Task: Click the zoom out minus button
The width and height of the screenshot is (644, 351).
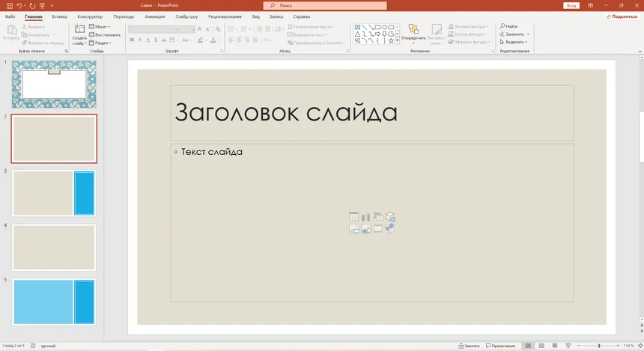Action: click(x=578, y=346)
